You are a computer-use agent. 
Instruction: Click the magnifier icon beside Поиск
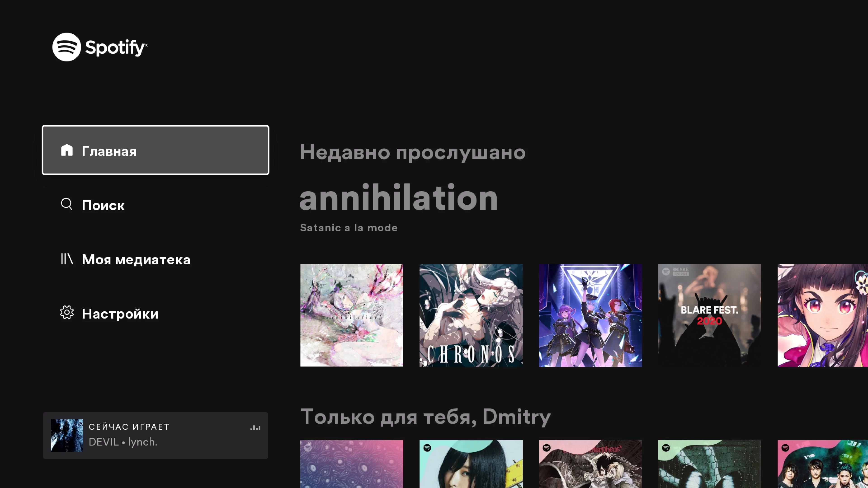tap(67, 204)
